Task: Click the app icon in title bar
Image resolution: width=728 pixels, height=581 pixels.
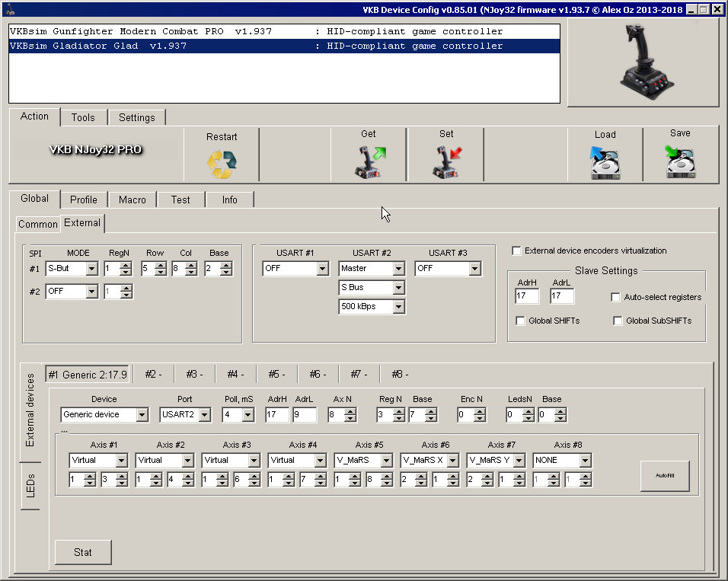Action: 8,8
